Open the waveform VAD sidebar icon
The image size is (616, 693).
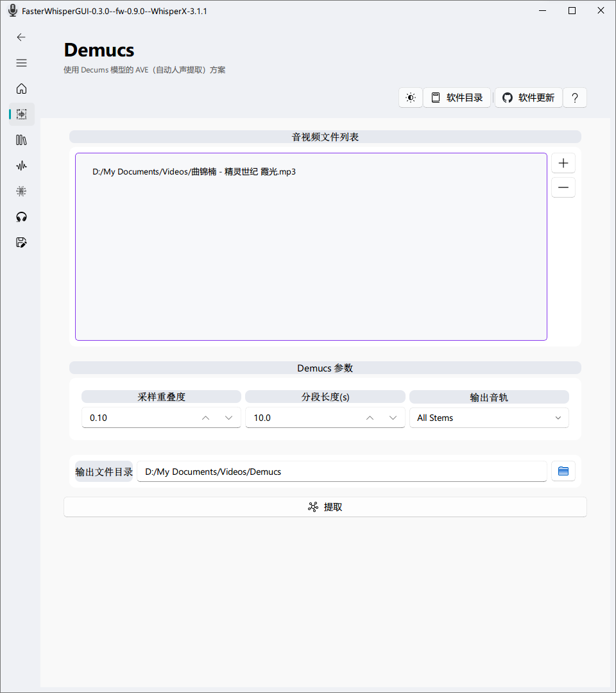[21, 166]
